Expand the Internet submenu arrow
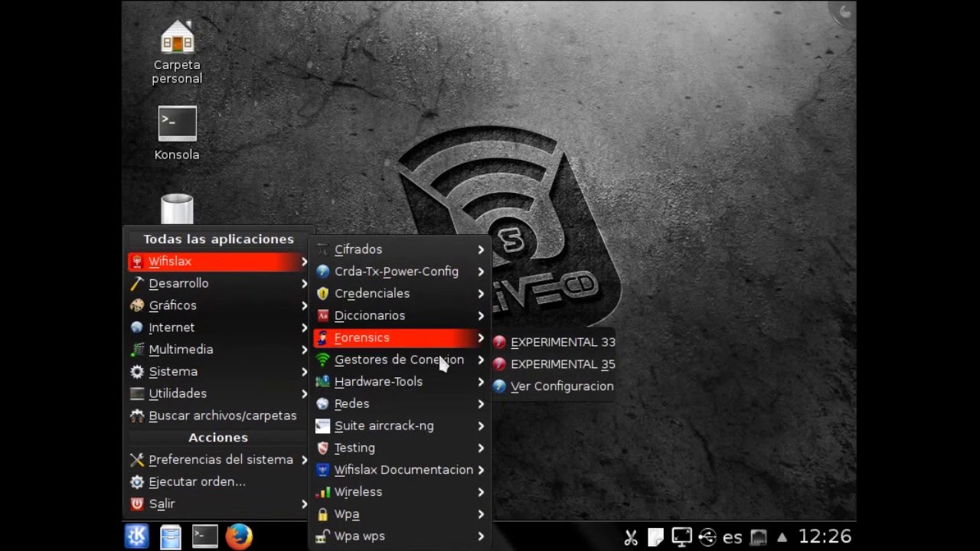 pyautogui.click(x=304, y=328)
